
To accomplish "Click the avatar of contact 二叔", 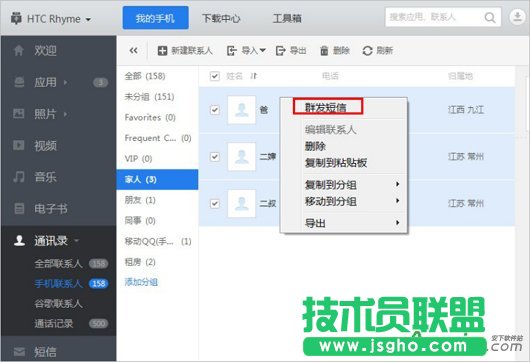I will pyautogui.click(x=241, y=204).
